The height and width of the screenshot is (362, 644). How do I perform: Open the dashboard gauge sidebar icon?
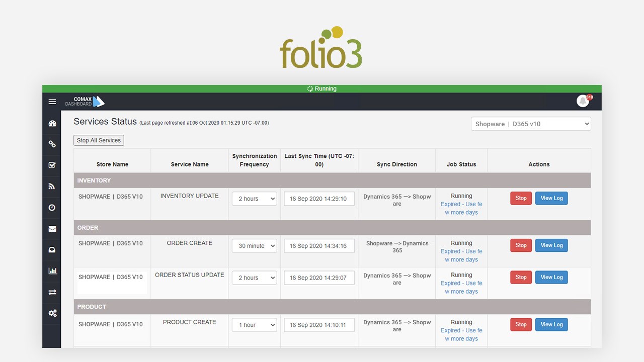(52, 123)
